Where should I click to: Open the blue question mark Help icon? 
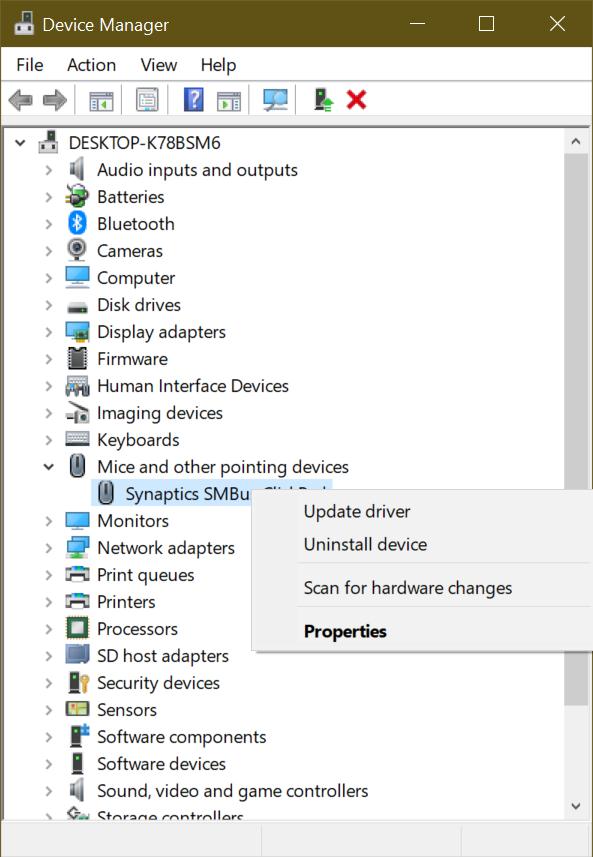coord(193,100)
